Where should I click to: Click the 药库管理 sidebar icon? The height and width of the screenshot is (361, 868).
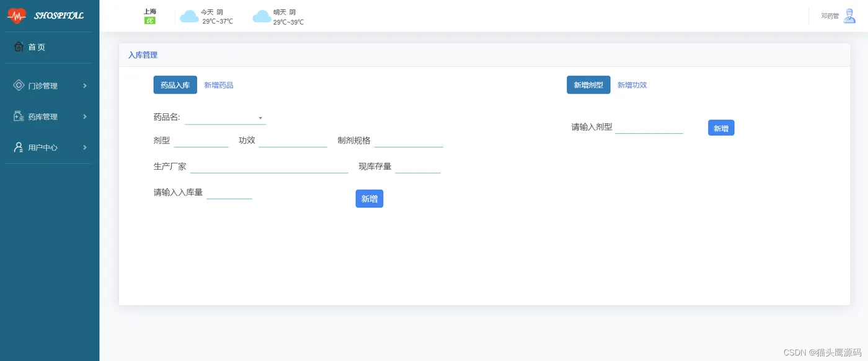pyautogui.click(x=19, y=116)
